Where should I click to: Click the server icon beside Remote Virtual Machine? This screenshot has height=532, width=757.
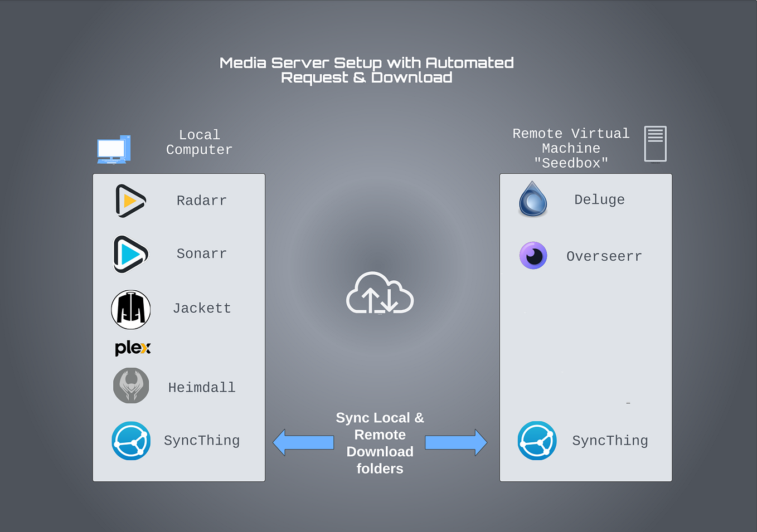[654, 144]
